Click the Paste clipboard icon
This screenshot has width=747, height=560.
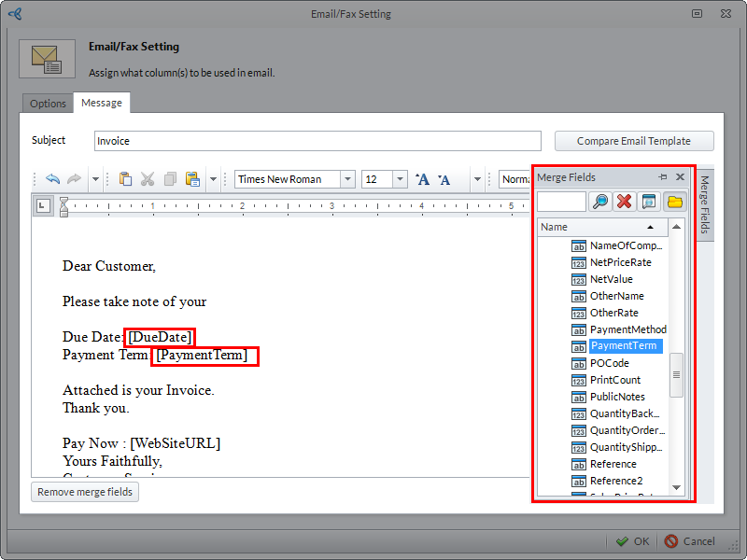125,179
